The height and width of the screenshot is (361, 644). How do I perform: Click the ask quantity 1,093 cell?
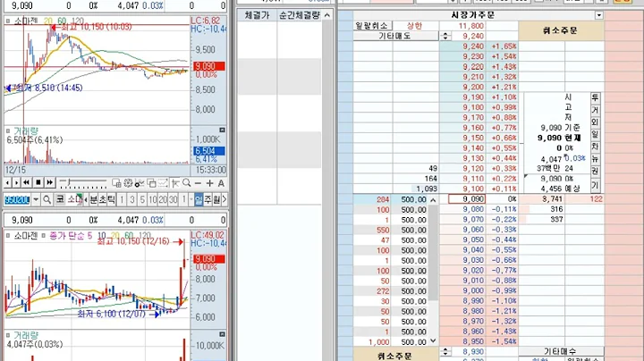pos(416,189)
